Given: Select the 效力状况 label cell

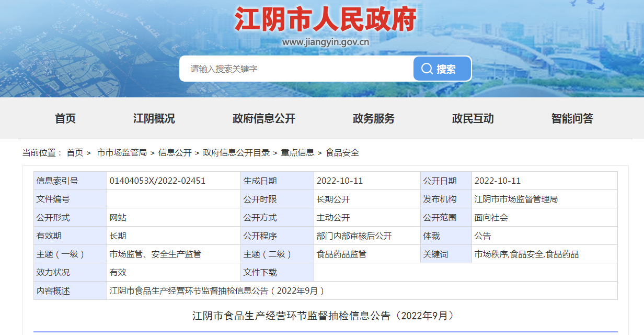Looking at the screenshot, I should coord(71,273).
